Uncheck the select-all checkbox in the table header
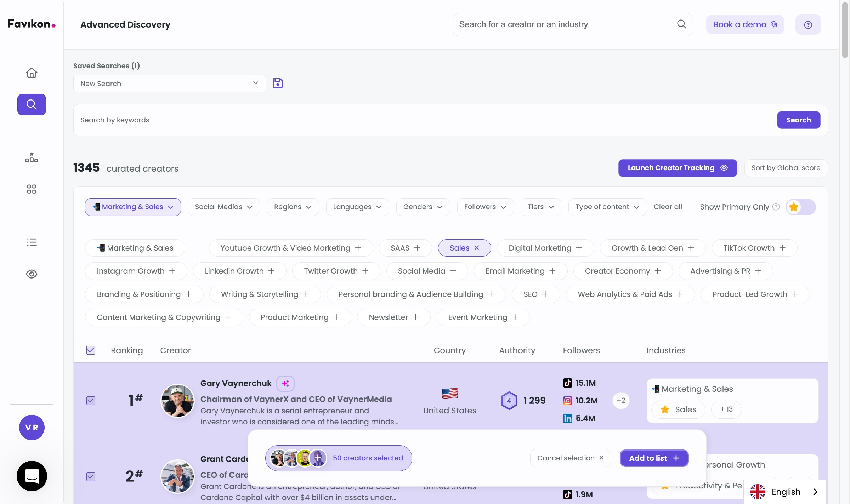The width and height of the screenshot is (850, 504). [91, 350]
